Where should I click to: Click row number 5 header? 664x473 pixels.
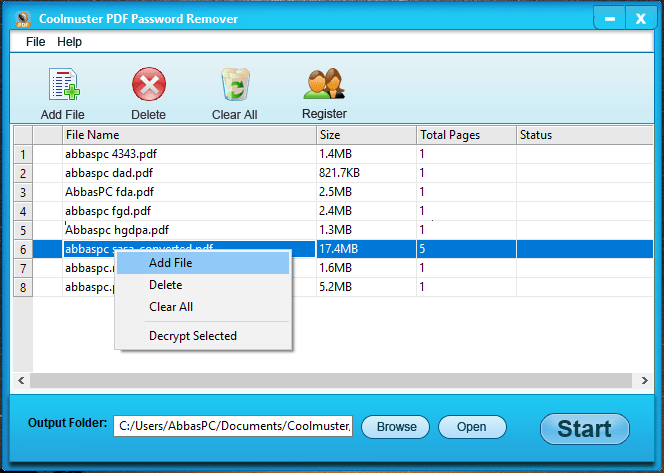click(x=23, y=231)
